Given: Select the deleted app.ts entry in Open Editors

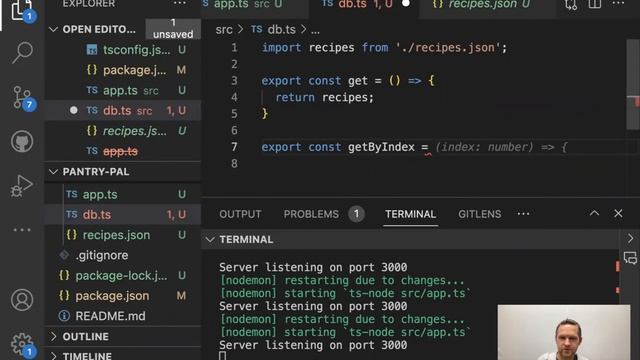Looking at the screenshot, I should coord(122,151).
